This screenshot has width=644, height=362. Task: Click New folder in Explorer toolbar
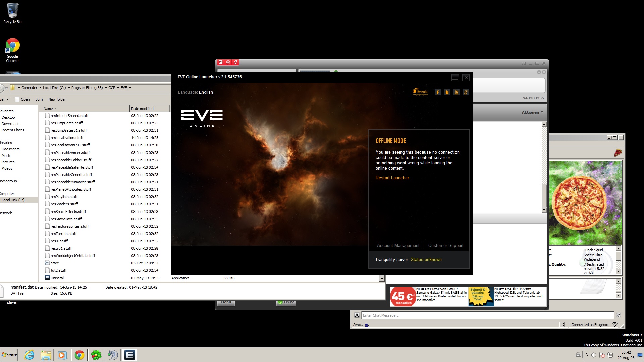(x=57, y=99)
